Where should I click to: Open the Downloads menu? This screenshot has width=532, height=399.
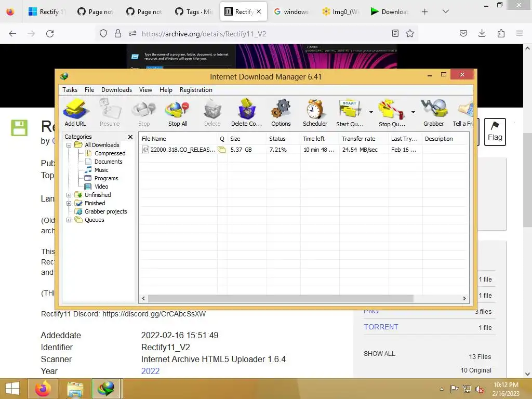[116, 90]
